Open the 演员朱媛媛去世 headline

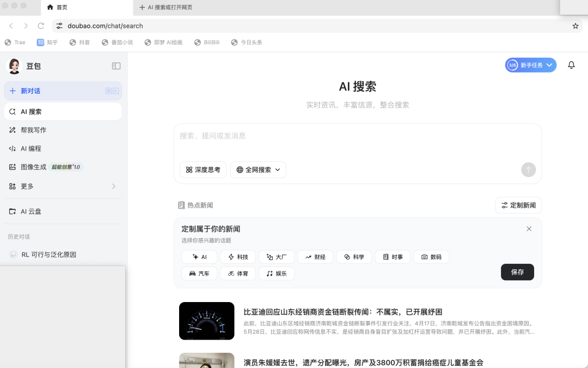[363, 363]
